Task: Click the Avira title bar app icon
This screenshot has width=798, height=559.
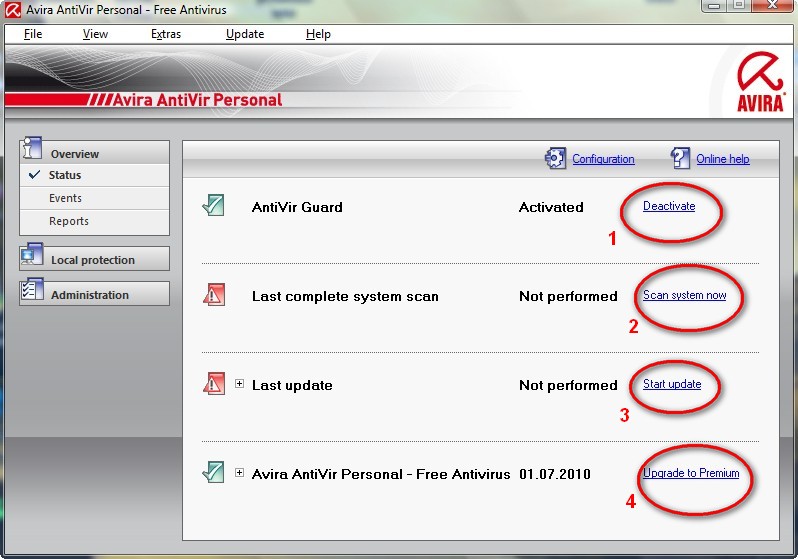Action: (13, 10)
